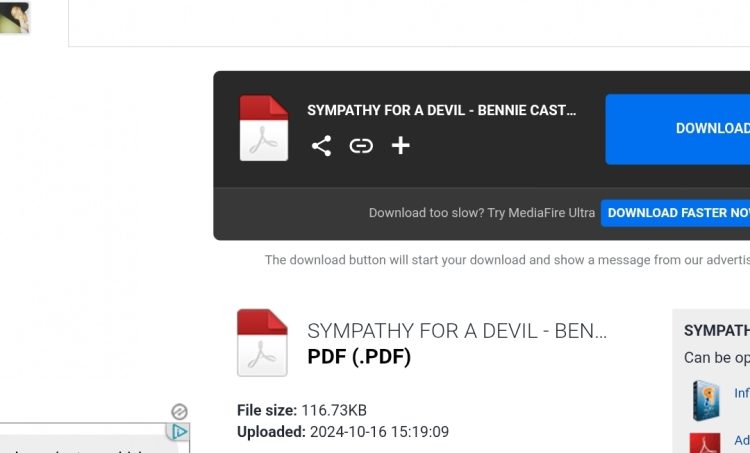
Task: Click the file name heading above PDF (.PDF)
Action: point(456,331)
